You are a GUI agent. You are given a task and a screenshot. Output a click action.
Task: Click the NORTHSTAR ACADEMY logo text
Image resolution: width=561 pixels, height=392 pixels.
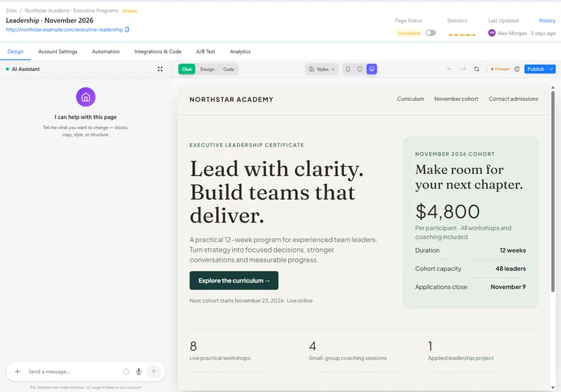(231, 100)
